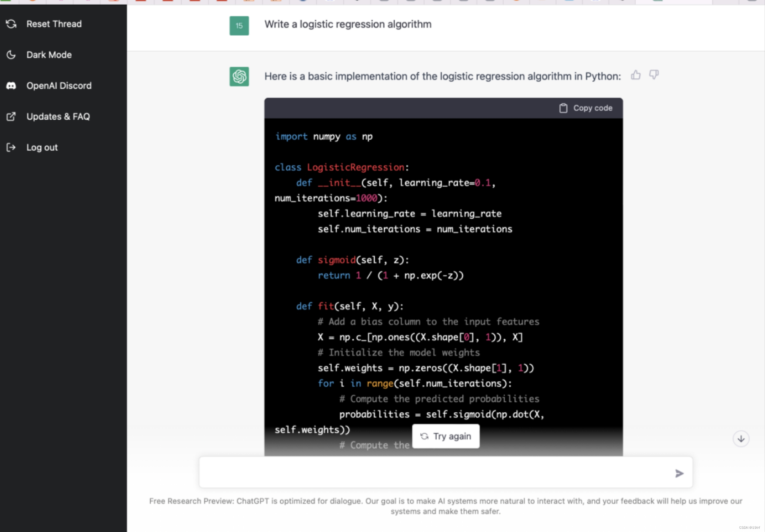Click the Reset Thread refresh icon

click(11, 24)
